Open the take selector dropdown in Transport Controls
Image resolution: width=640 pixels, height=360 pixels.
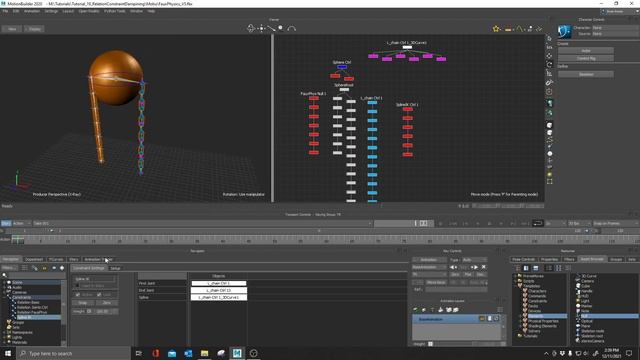(202, 223)
